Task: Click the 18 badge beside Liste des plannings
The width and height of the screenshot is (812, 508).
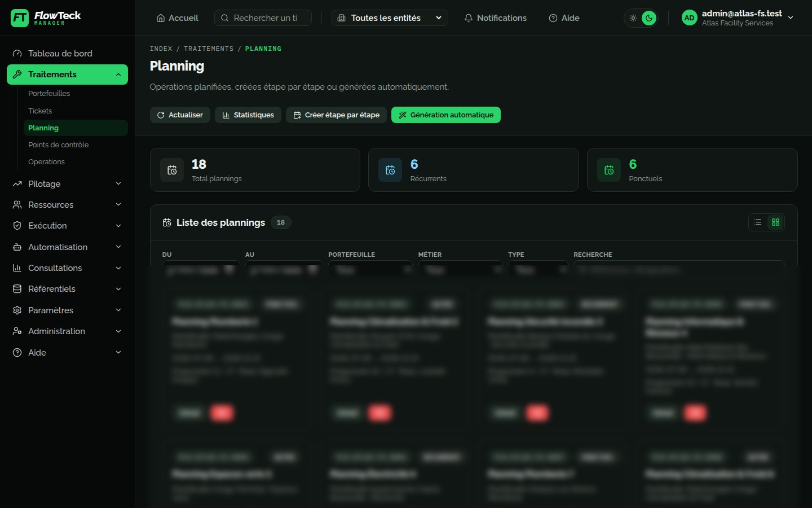Action: [x=281, y=222]
